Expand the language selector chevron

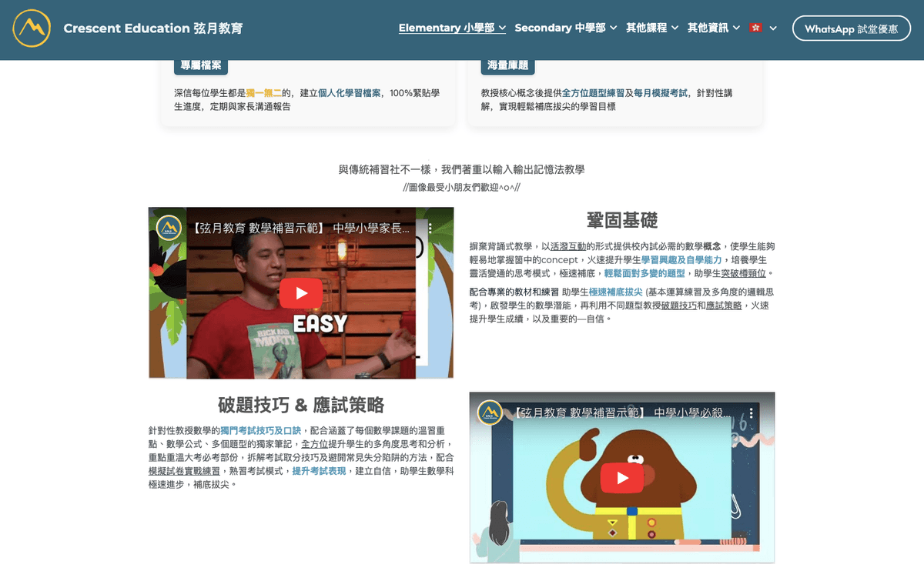tap(773, 28)
